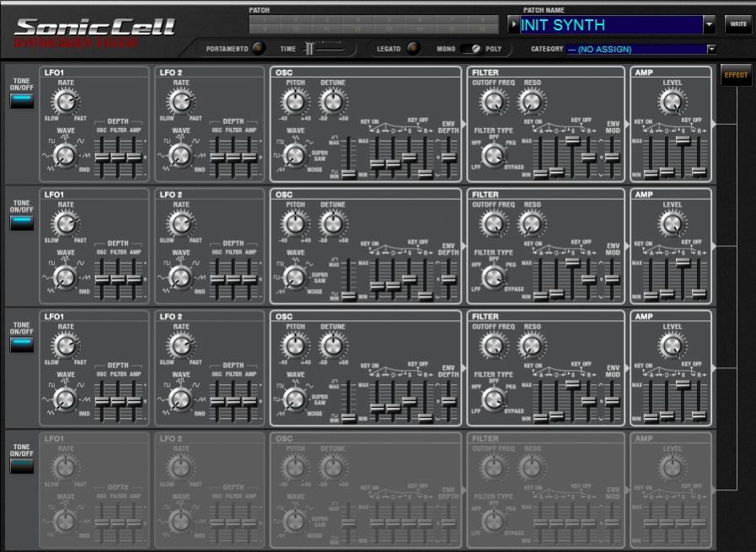Viewport: 756px width, 552px height.
Task: Adjust tone 1 Filter envelope sustain slider
Action: click(572, 140)
